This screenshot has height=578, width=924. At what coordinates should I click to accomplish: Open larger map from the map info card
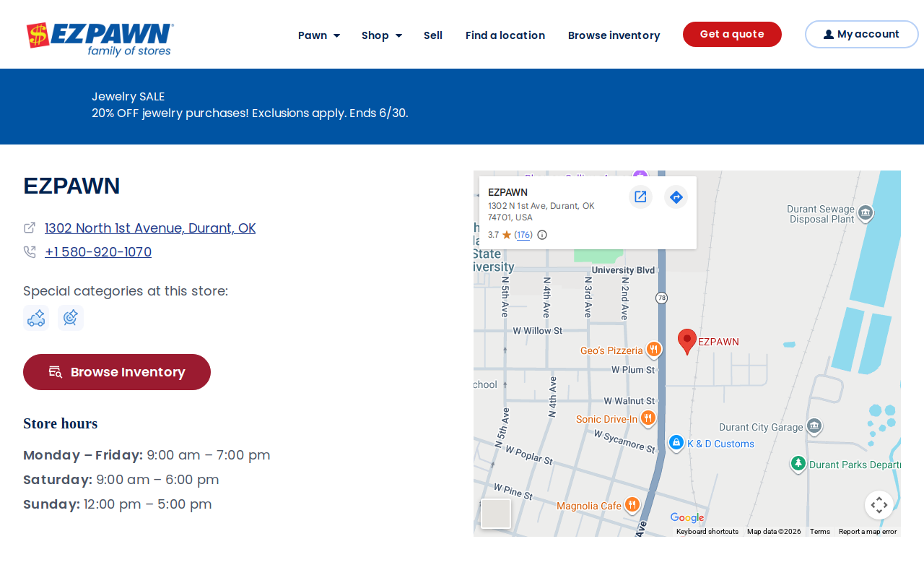640,197
